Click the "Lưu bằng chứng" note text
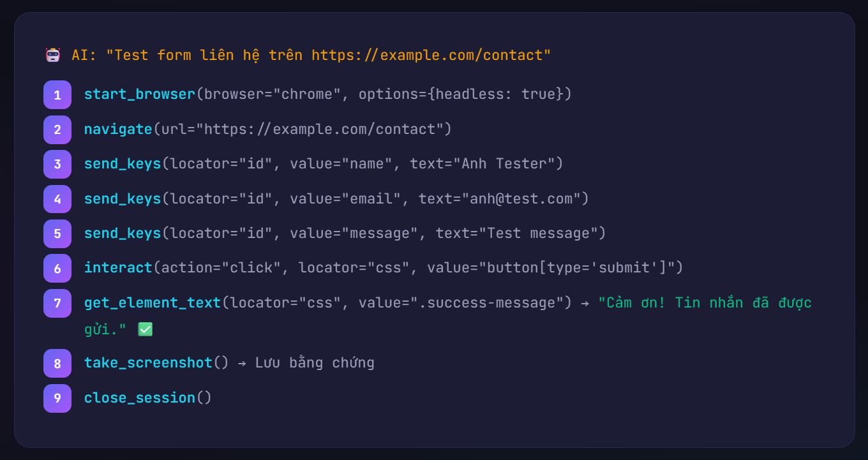 coord(315,363)
